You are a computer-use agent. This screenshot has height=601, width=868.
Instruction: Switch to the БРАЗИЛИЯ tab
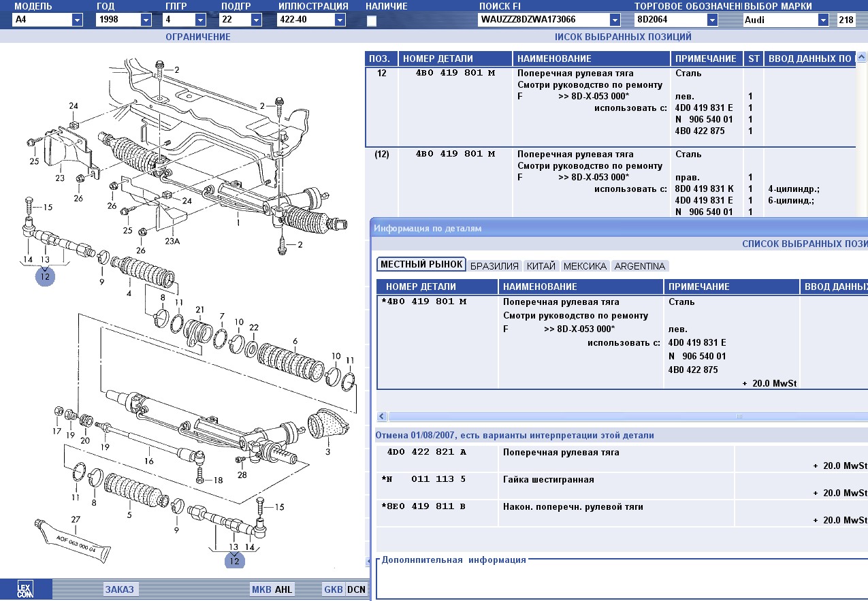pos(495,266)
